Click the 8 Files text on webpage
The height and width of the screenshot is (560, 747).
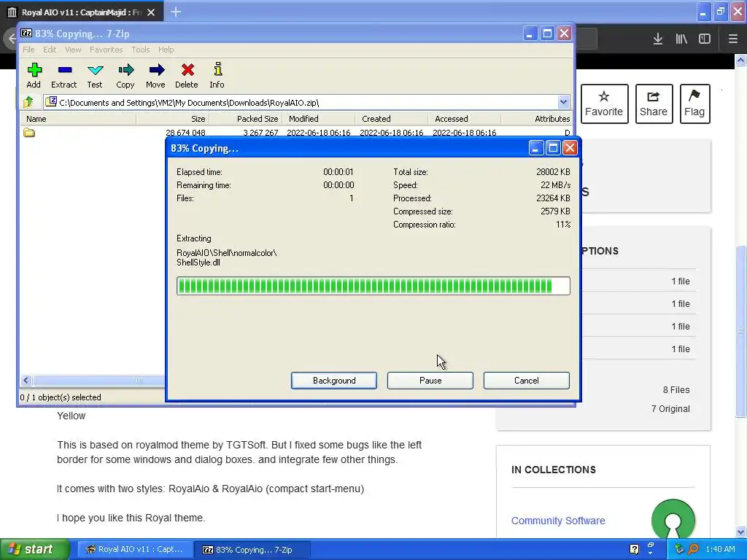(x=676, y=389)
